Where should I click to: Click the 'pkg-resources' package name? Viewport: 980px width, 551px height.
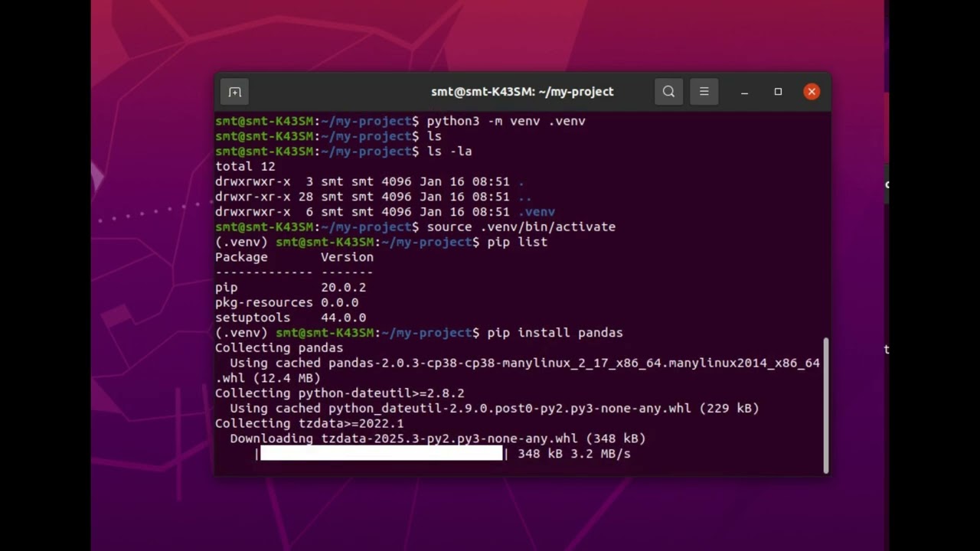click(x=264, y=302)
